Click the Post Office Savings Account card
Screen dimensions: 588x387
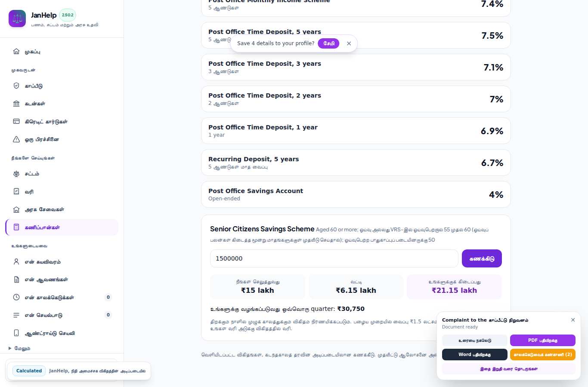click(356, 194)
